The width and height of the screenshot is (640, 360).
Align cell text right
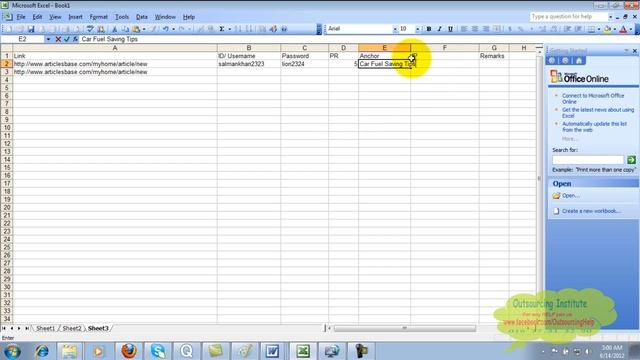tap(486, 29)
